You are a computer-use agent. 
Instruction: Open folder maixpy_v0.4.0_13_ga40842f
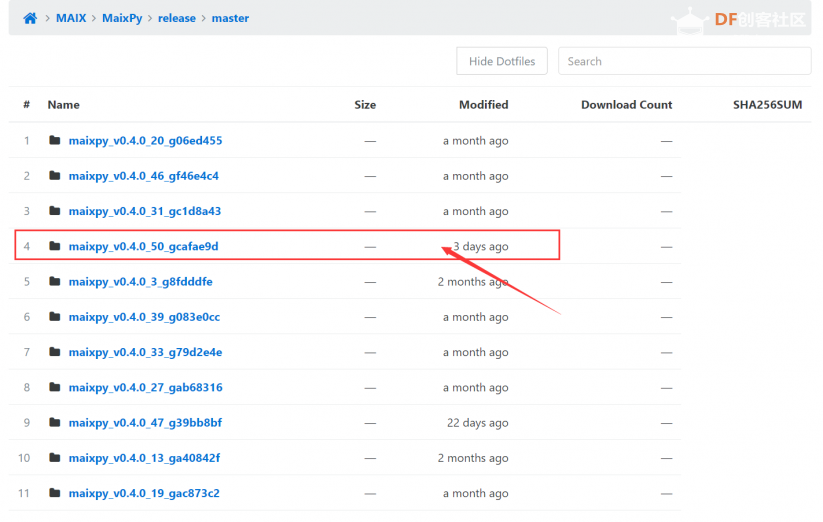(144, 458)
